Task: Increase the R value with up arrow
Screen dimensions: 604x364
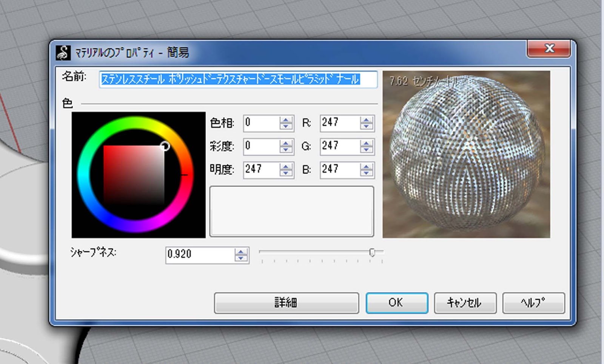Action: [366, 120]
